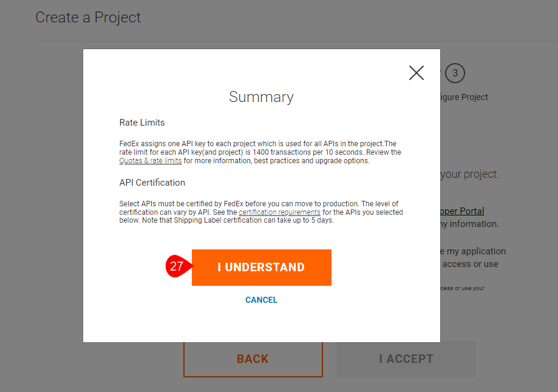Click the Summary dialog title
This screenshot has width=558, height=392.
261,97
